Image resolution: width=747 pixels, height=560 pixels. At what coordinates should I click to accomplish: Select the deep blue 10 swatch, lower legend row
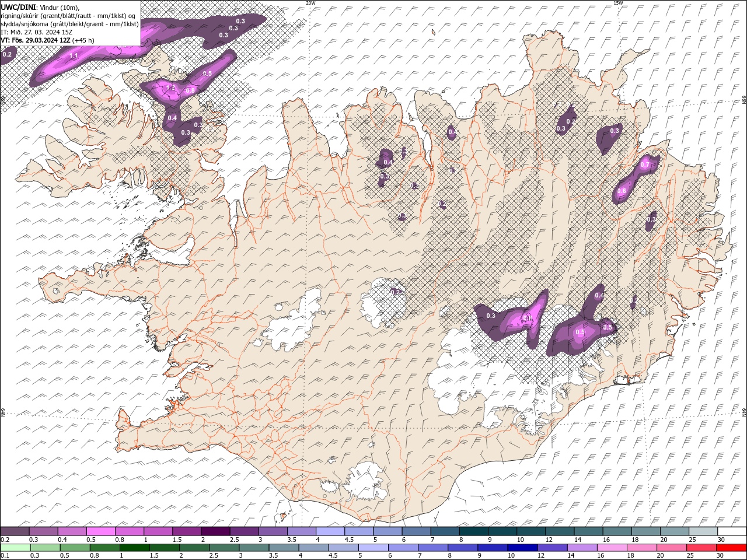522,548
